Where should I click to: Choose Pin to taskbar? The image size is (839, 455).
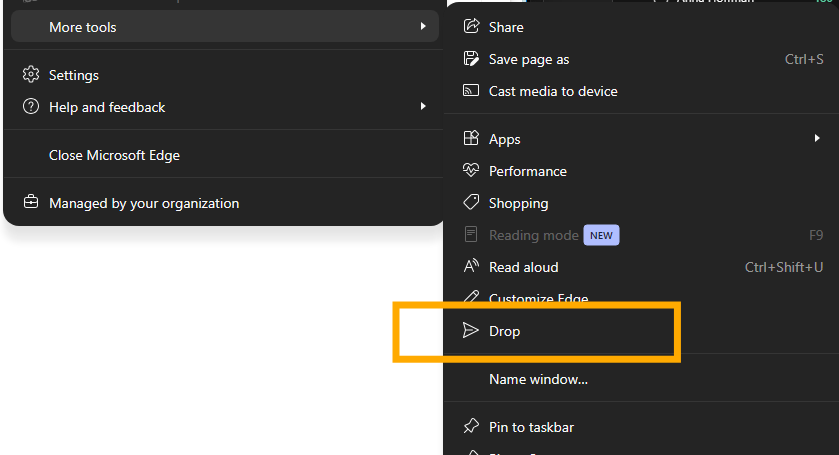point(641,428)
